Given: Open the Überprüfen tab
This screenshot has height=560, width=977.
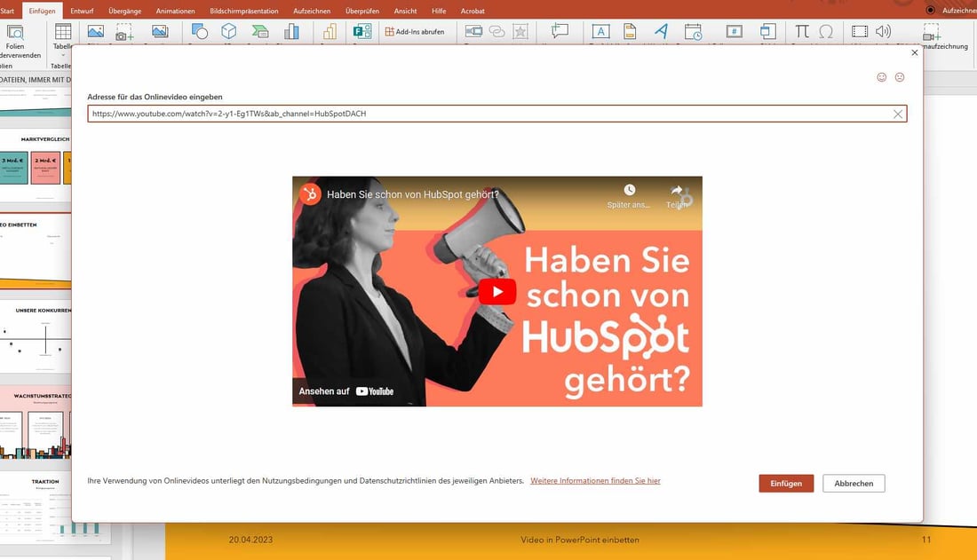Looking at the screenshot, I should 362,11.
